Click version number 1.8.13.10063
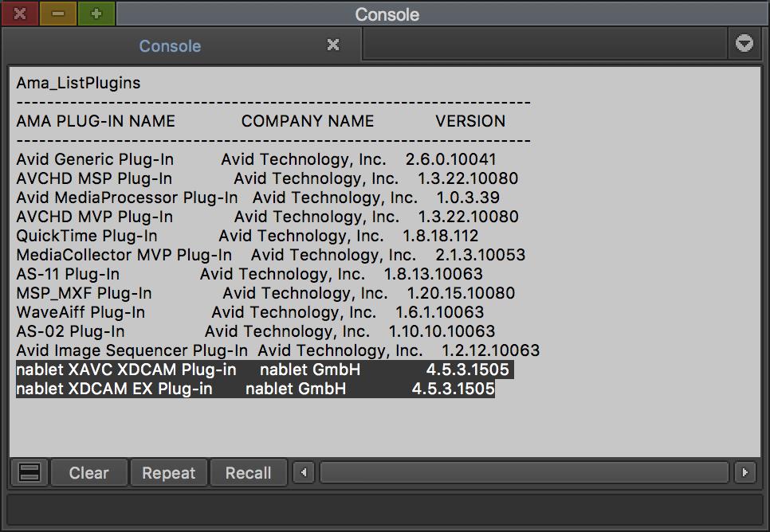Viewport: 770px width, 532px height. (433, 274)
